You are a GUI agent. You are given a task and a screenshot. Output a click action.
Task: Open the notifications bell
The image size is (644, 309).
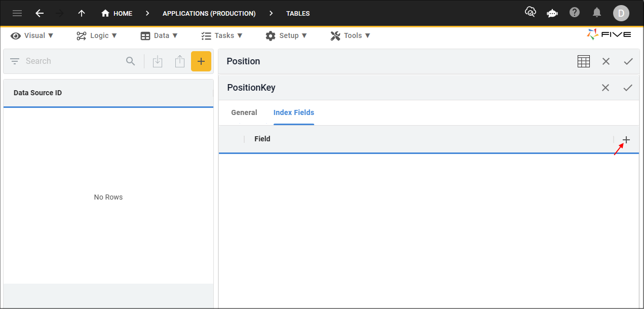pyautogui.click(x=596, y=13)
